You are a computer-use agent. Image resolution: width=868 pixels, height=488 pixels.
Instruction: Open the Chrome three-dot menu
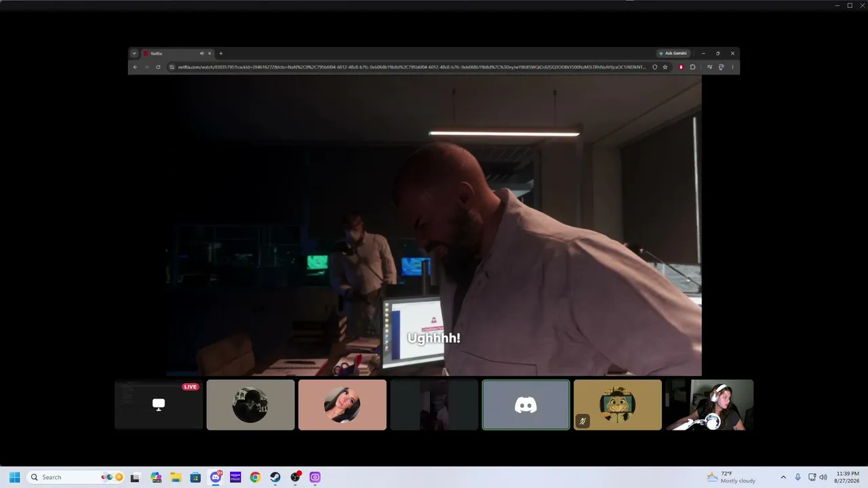(x=732, y=67)
